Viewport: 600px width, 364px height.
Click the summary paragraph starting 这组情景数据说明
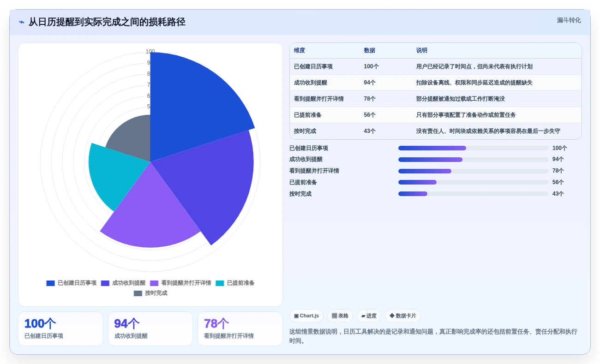coord(433,336)
